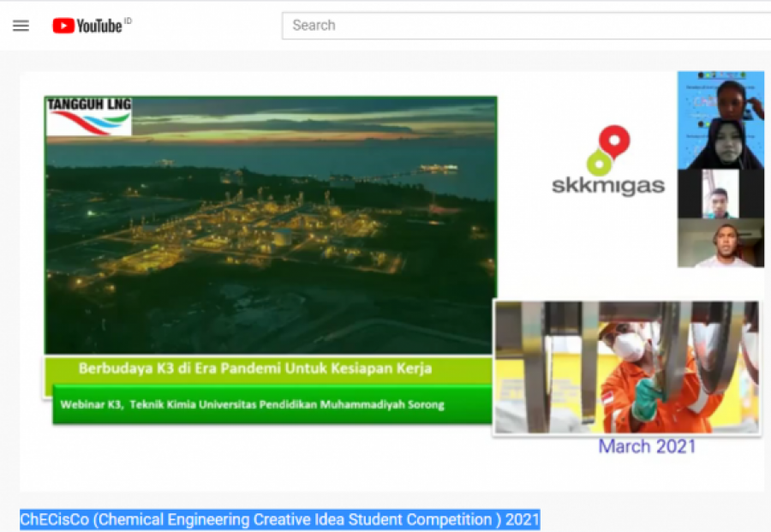The width and height of the screenshot is (771, 532).
Task: Click the March 2021 date text
Action: (647, 446)
